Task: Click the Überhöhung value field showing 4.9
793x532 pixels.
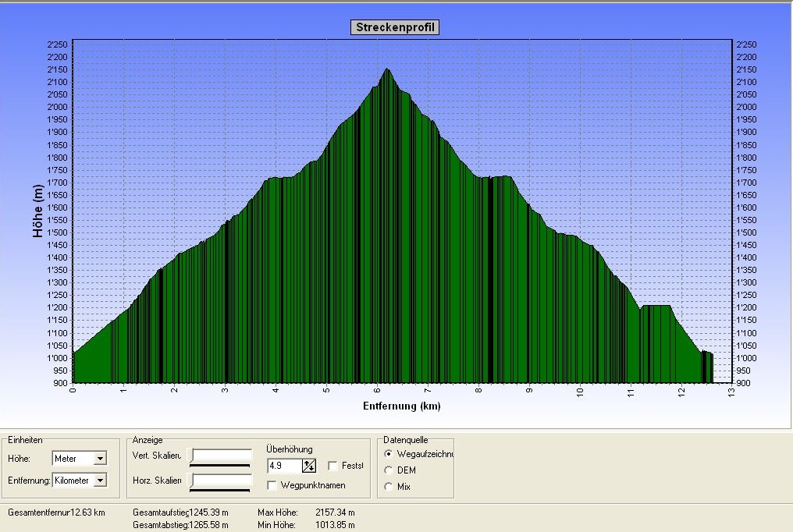Action: coord(283,466)
